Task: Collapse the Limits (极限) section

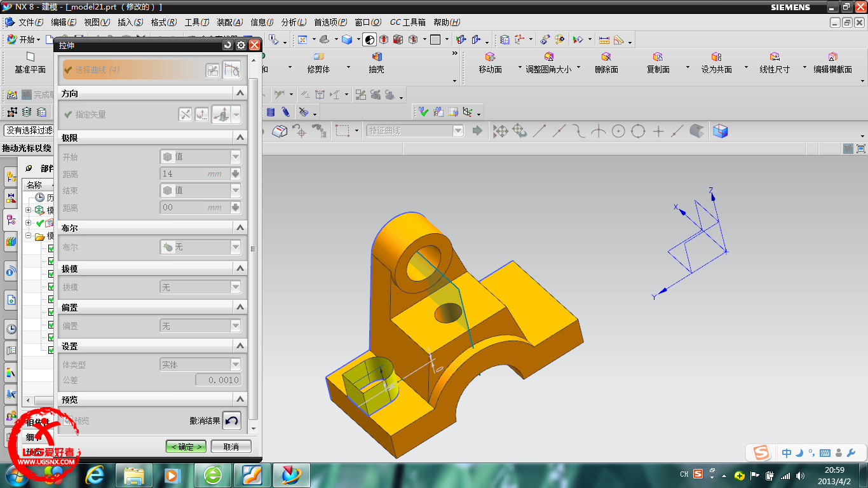Action: pyautogui.click(x=240, y=137)
